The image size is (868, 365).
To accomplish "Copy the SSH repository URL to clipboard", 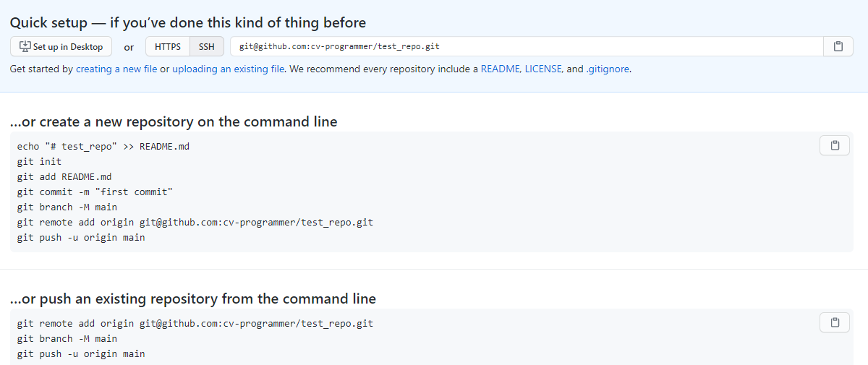I will (838, 46).
